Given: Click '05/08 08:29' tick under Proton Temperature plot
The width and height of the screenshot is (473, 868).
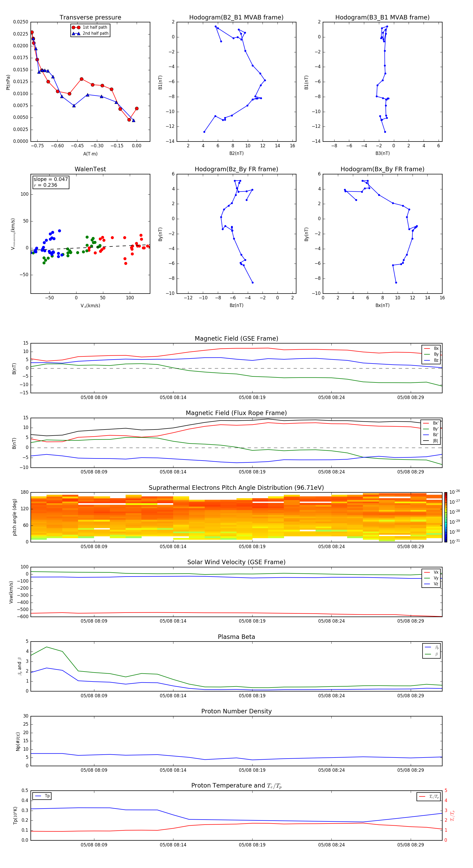Looking at the screenshot, I should pos(410,845).
